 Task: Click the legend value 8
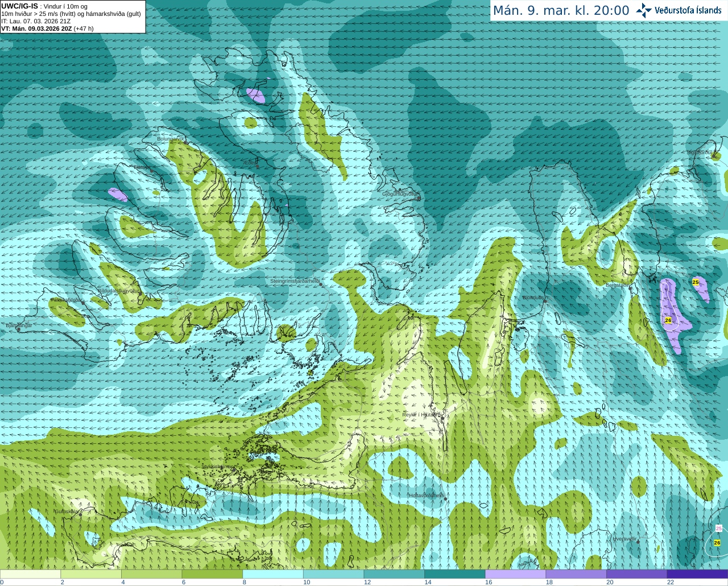[245, 582]
